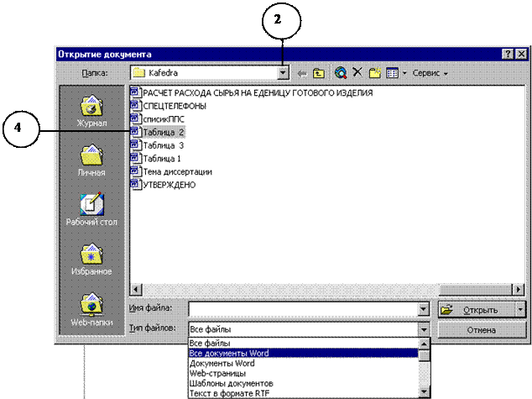Open the Журнал places shortcut
Image resolution: width=532 pixels, height=399 pixels.
91,112
